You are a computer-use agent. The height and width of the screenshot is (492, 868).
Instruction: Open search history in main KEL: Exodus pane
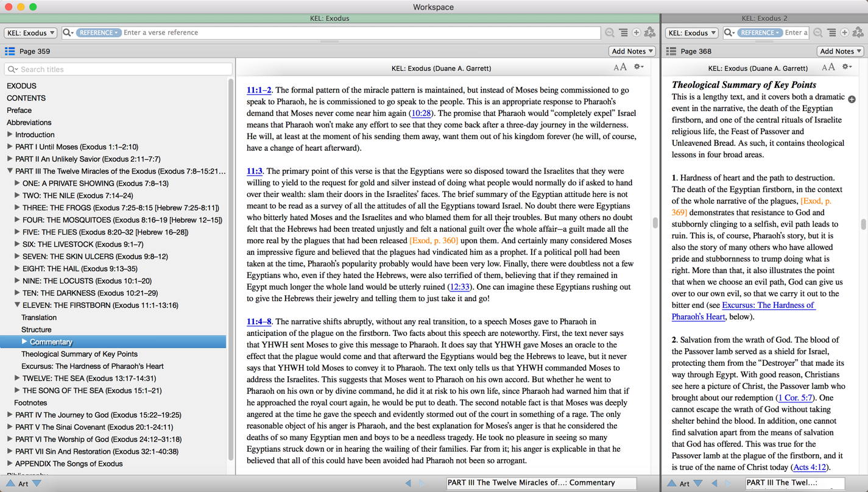[x=610, y=32]
